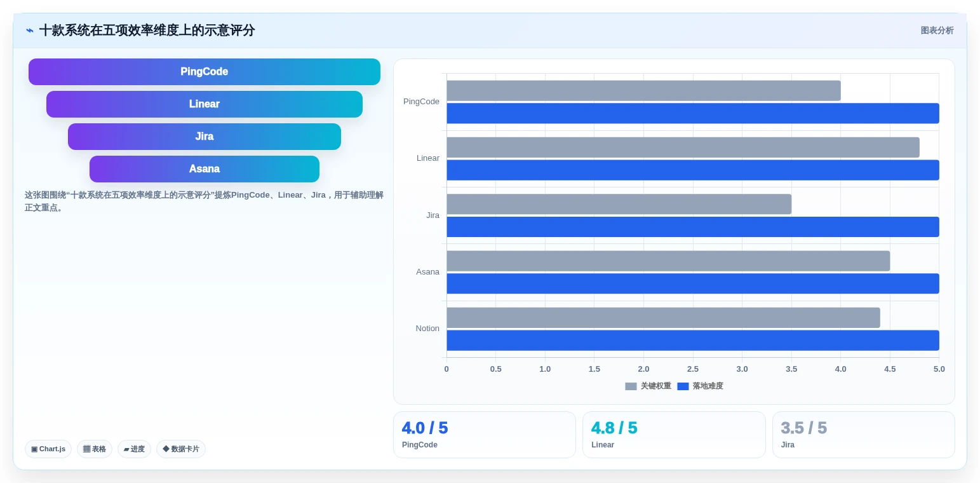Click Asana's gray 关键权重 bar
The width and height of the screenshot is (980, 483).
[668, 261]
